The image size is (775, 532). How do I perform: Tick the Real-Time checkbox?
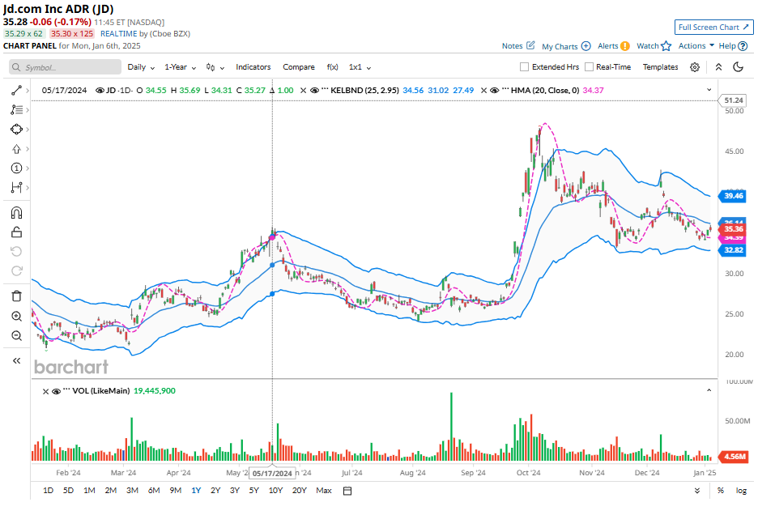(590, 67)
